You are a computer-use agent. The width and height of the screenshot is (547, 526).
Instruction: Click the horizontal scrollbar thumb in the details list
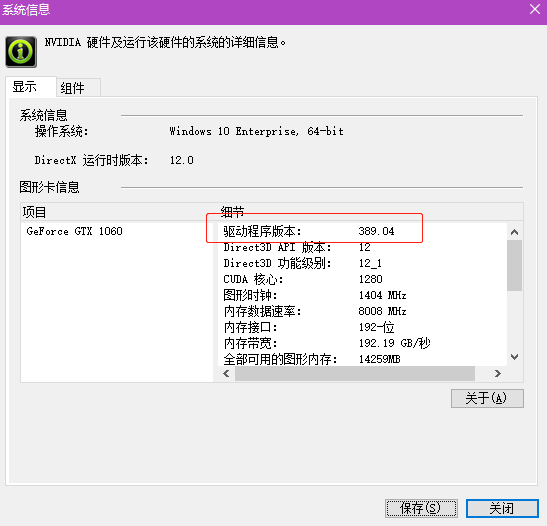[355, 374]
